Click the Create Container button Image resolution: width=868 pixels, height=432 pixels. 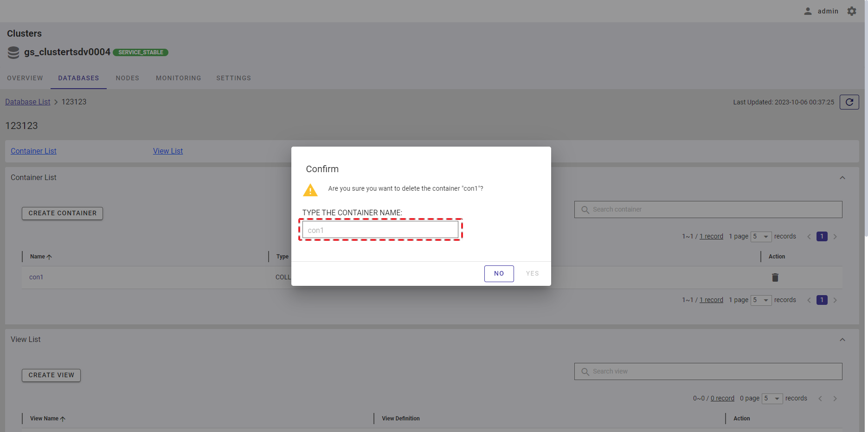63,213
